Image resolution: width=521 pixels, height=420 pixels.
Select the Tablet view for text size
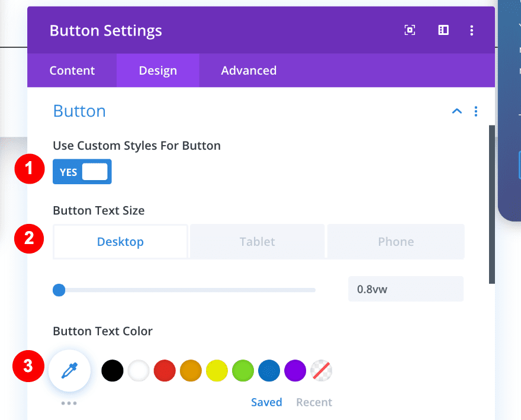click(257, 241)
